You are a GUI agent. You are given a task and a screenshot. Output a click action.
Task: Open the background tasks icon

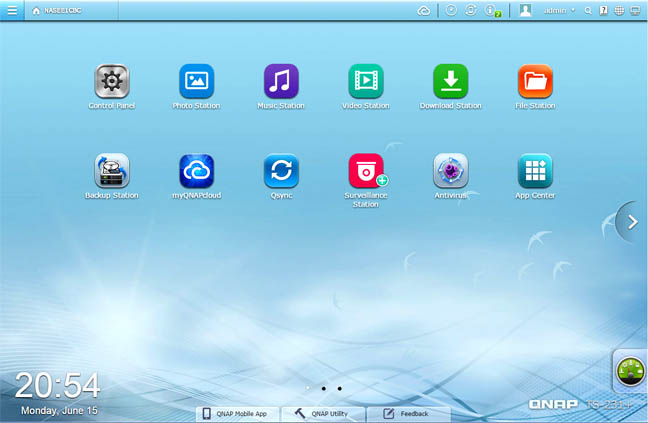pos(451,10)
